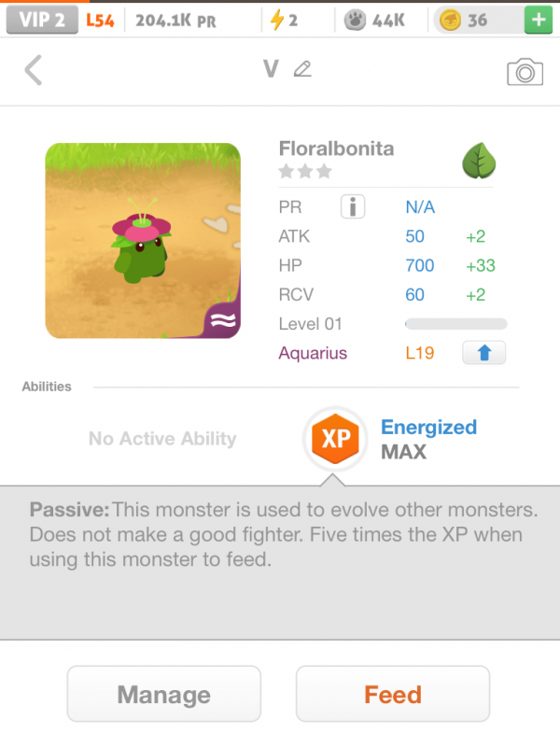Tap the Level 01 progress bar
The image size is (560, 747).
[455, 324]
